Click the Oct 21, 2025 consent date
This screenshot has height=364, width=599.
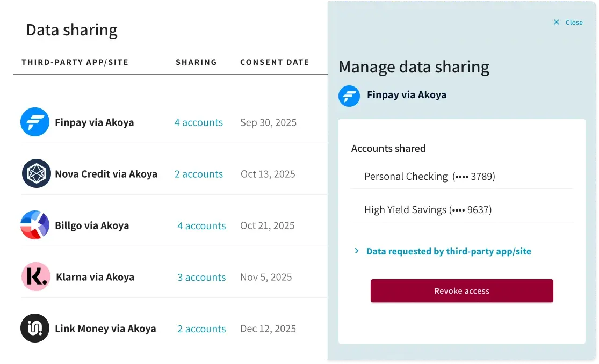(x=268, y=225)
